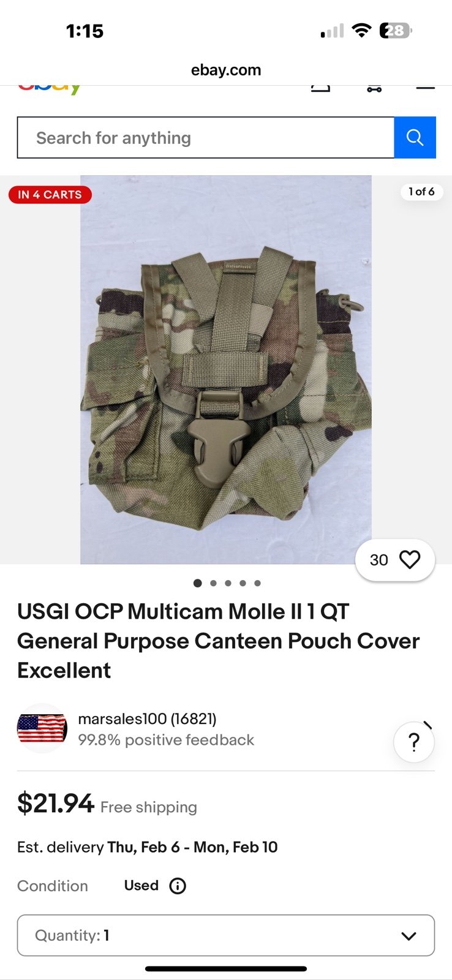Open the hamburger menu in header
Screen dimensions: 452x980
pos(425,88)
